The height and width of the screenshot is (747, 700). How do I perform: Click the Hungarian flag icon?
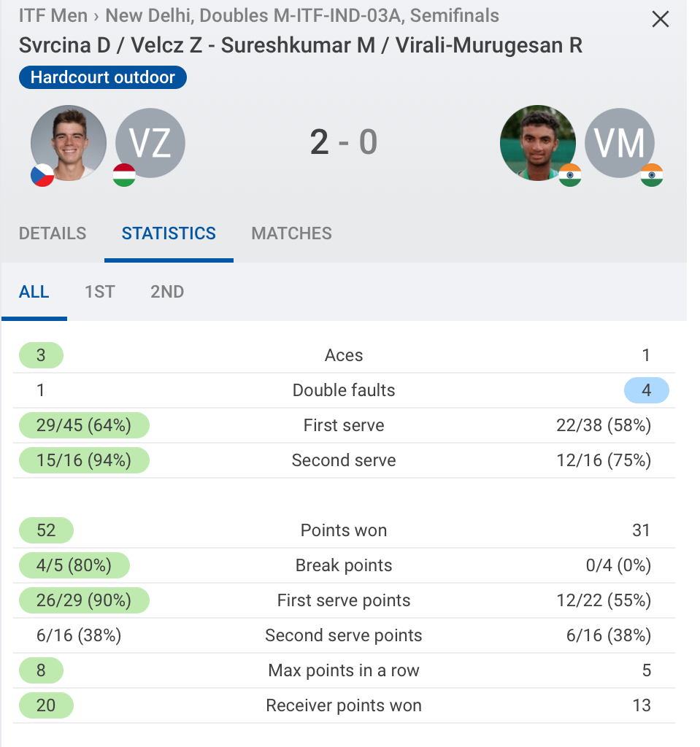tap(124, 175)
